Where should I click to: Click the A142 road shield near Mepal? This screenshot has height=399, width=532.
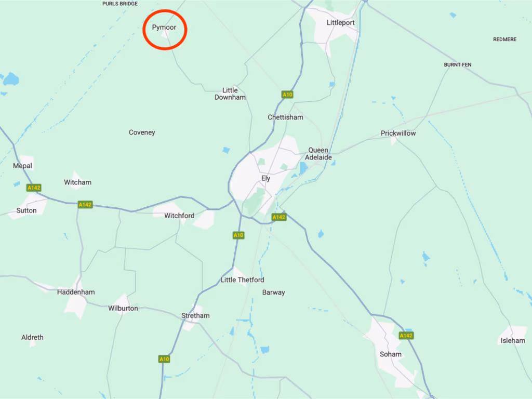34,188
